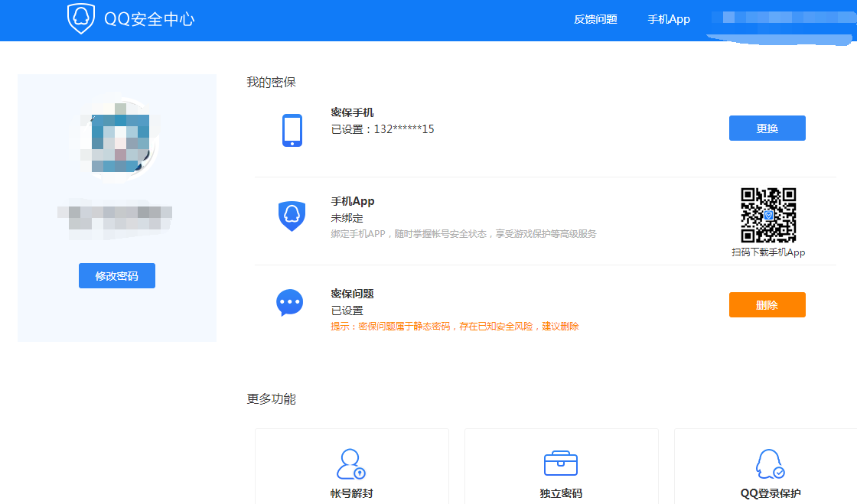Click the QQ登录保护 label text
The height and width of the screenshot is (504, 857).
click(x=771, y=493)
